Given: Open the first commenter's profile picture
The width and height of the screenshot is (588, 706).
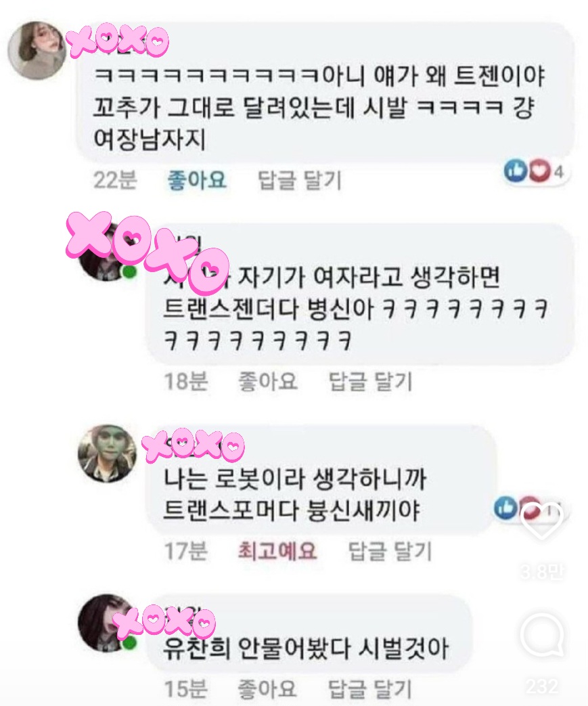Looking at the screenshot, I should [x=37, y=49].
